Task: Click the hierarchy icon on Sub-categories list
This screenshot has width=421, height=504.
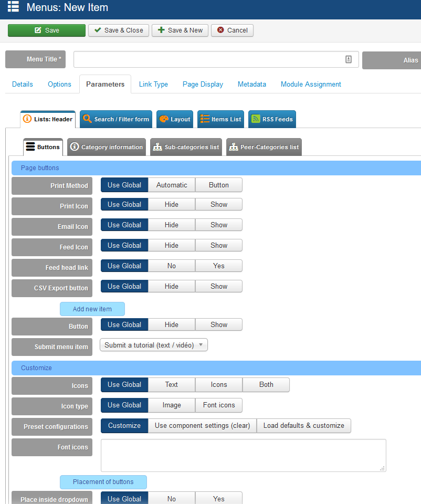Action: click(157, 147)
